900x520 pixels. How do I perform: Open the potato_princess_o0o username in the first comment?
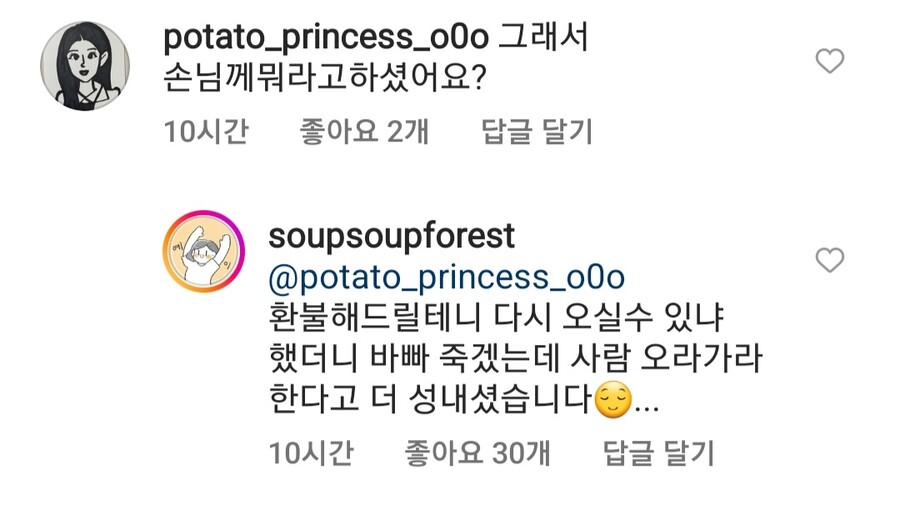click(x=325, y=38)
